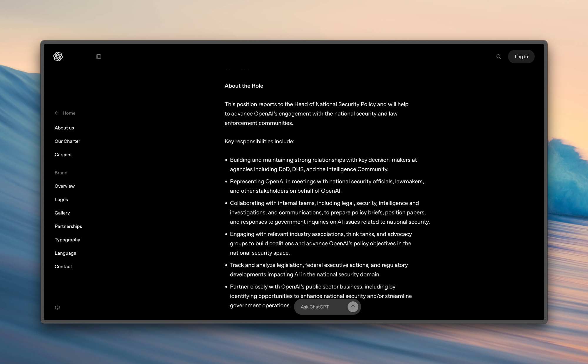The width and height of the screenshot is (588, 364).
Task: Open the Careers section
Action: (x=63, y=155)
